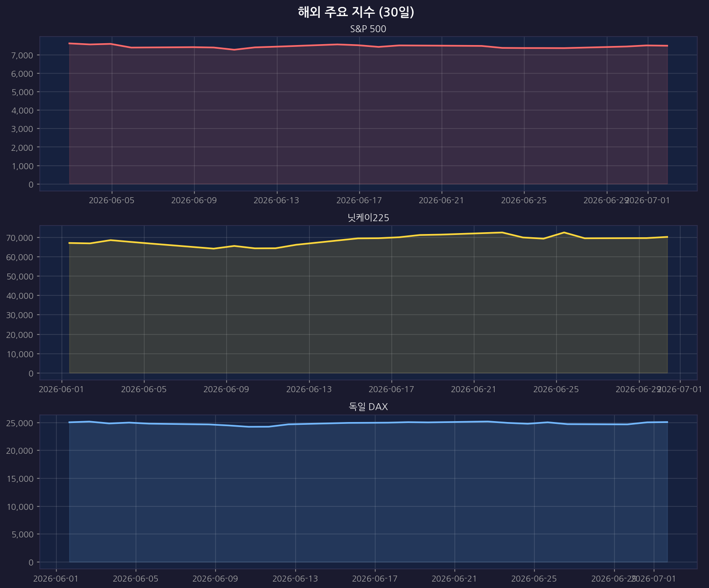709x588 pixels.
Task: Click the 2026-06-13 date under the 닛케이225 chart
Action: tap(309, 389)
